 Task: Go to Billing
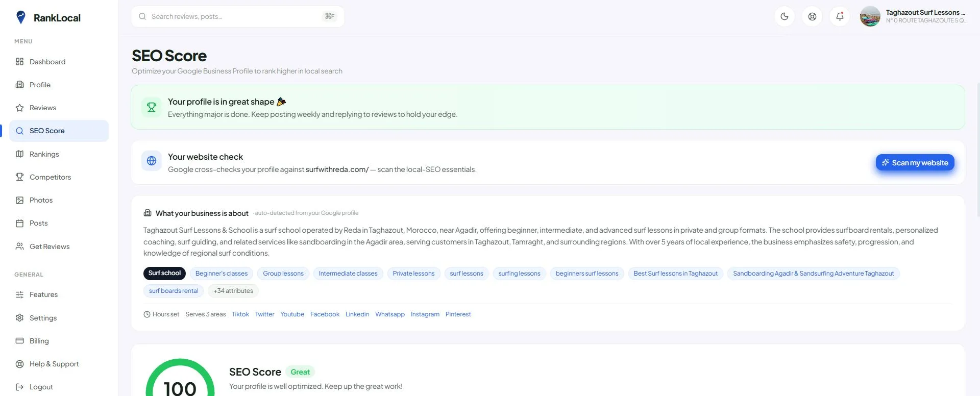click(59, 341)
